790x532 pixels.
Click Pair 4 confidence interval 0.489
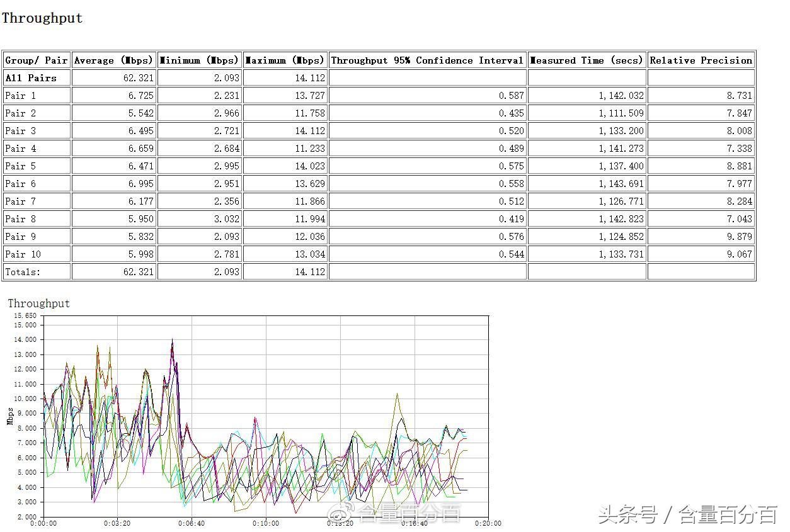point(512,149)
